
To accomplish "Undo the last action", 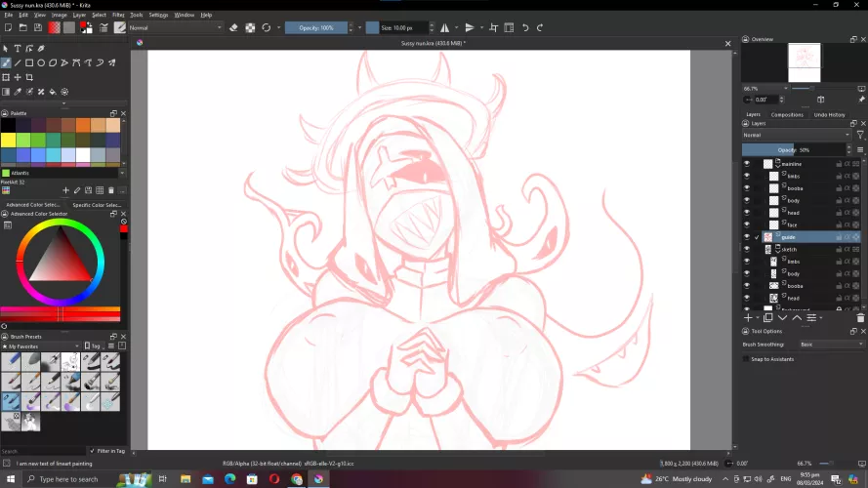I will pos(525,27).
